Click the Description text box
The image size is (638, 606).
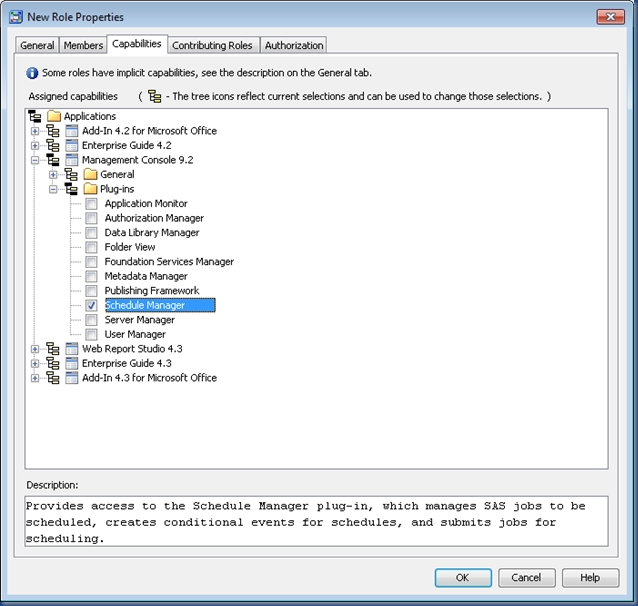(x=316, y=521)
